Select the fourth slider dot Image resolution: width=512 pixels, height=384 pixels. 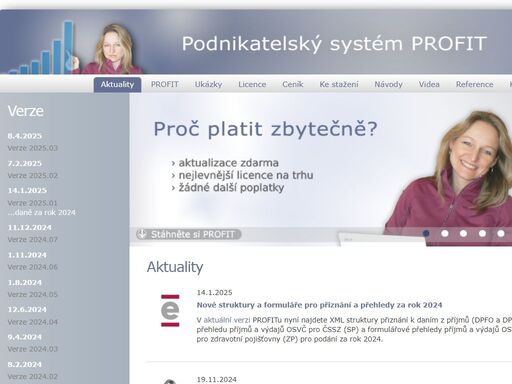[482, 234]
